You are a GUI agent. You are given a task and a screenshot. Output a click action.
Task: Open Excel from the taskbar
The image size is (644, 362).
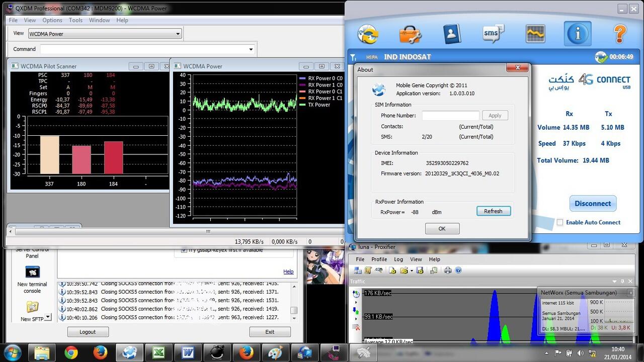(x=159, y=352)
